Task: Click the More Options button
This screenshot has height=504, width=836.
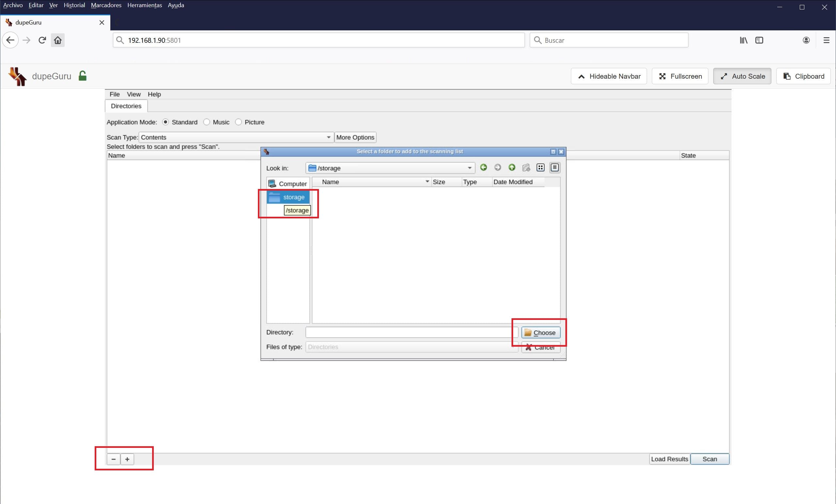Action: [355, 137]
